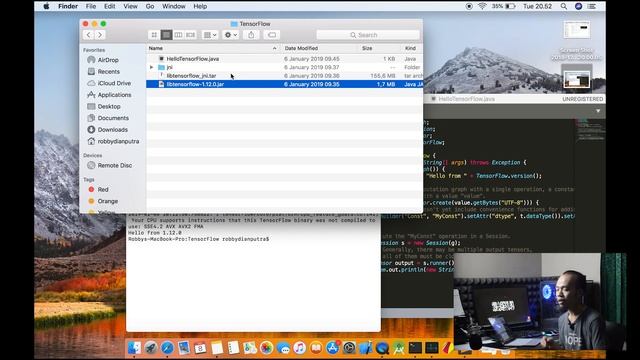Open Spotlight search from menu bar
The image size is (640, 360).
(x=564, y=7)
